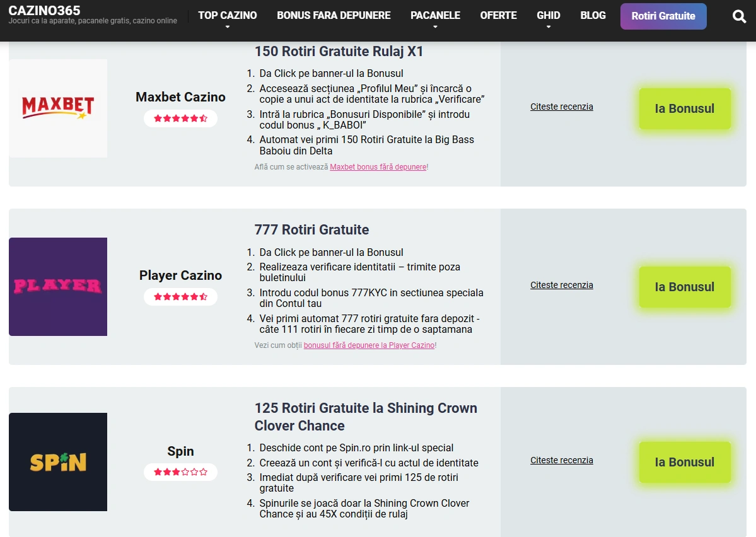Click the Spin casino logo image
This screenshot has width=756, height=537.
click(58, 462)
